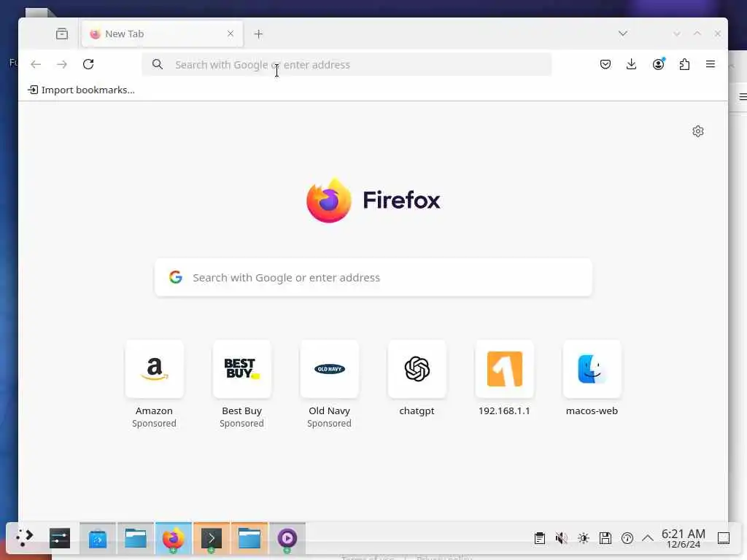This screenshot has width=747, height=560.
Task: Expand the hidden system tray icons arrow
Action: 648,538
